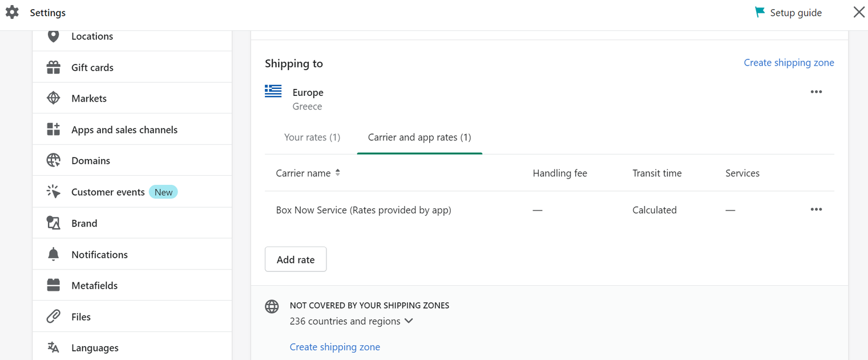Viewport: 868px width, 360px height.
Task: Click top Create shipping zone link
Action: point(789,63)
